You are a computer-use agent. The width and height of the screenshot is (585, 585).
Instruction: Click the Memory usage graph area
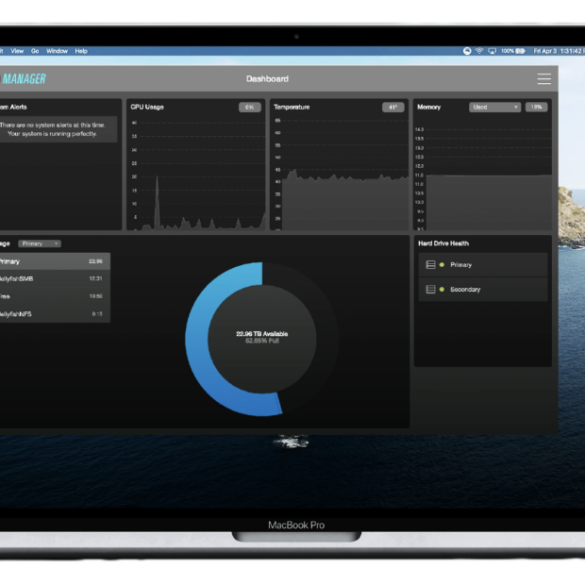click(489, 202)
